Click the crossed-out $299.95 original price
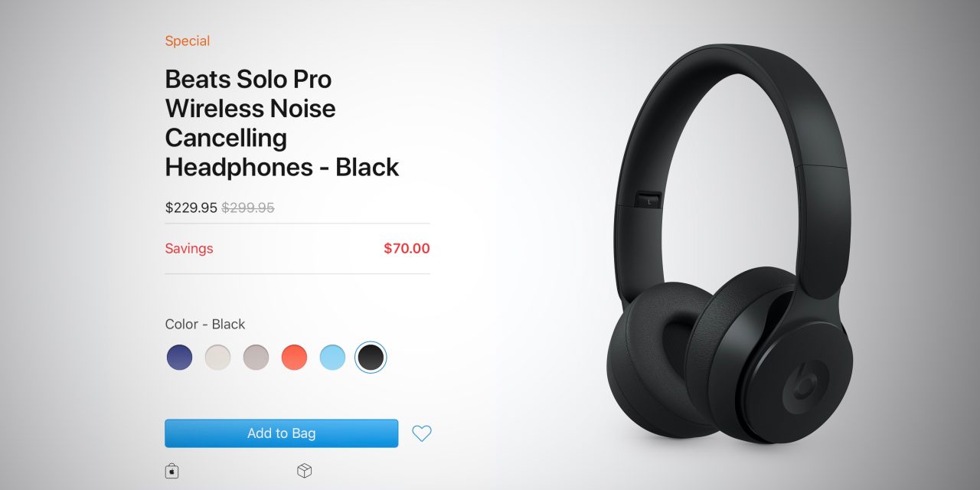 tap(248, 207)
